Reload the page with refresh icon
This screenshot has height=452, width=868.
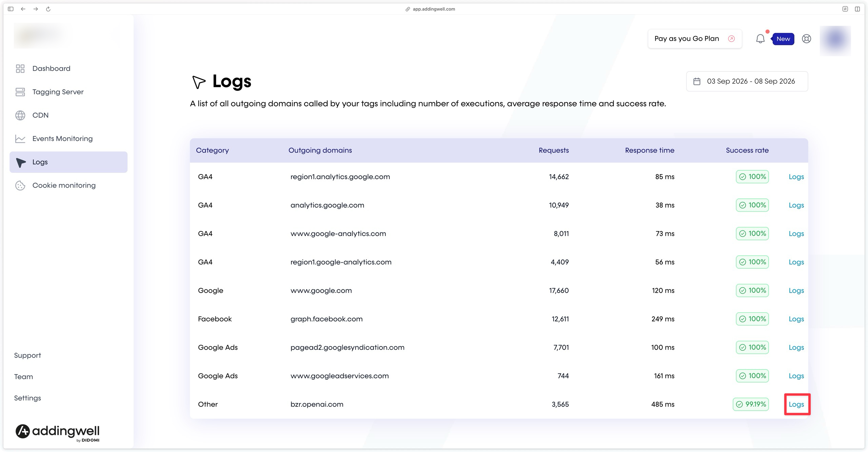pyautogui.click(x=48, y=9)
